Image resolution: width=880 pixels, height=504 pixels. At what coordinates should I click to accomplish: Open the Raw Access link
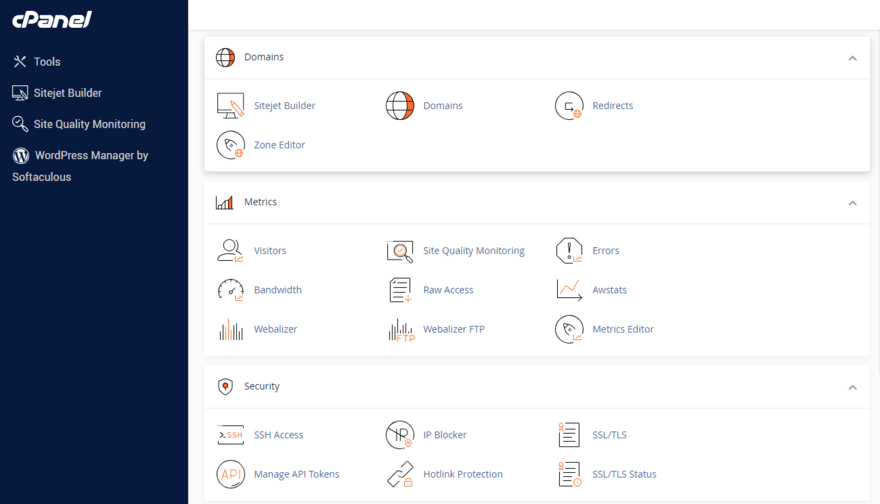coord(448,290)
